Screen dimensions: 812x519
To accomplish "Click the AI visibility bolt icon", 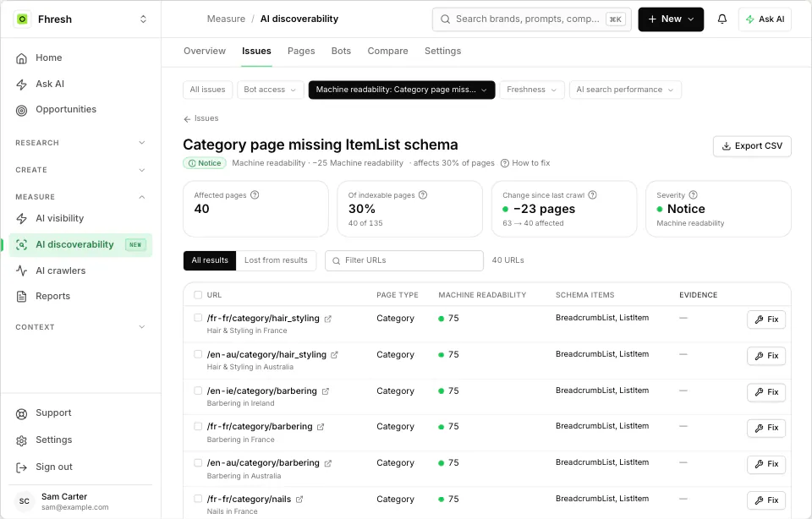I will (21, 218).
